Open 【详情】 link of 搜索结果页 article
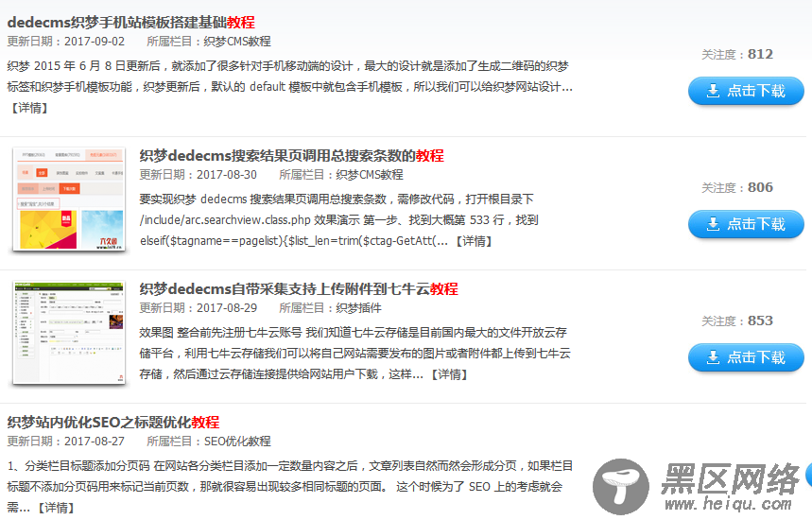The width and height of the screenshot is (812, 520). (x=474, y=241)
